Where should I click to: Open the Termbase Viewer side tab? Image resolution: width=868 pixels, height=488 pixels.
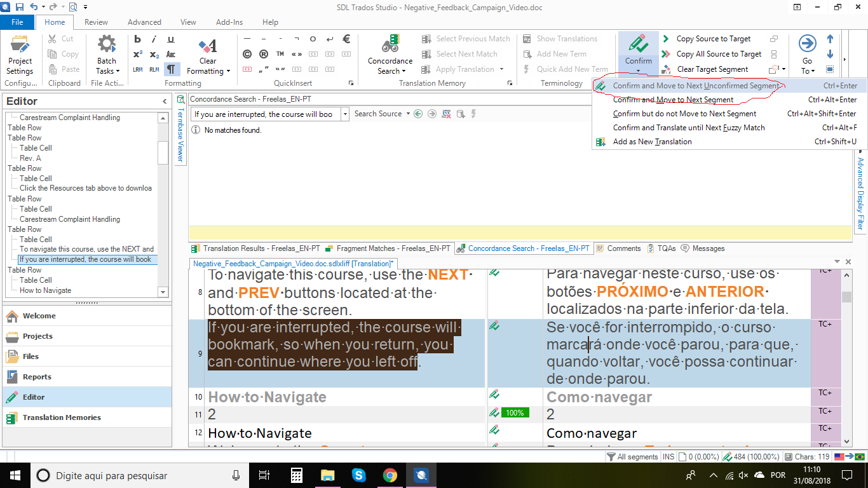180,130
